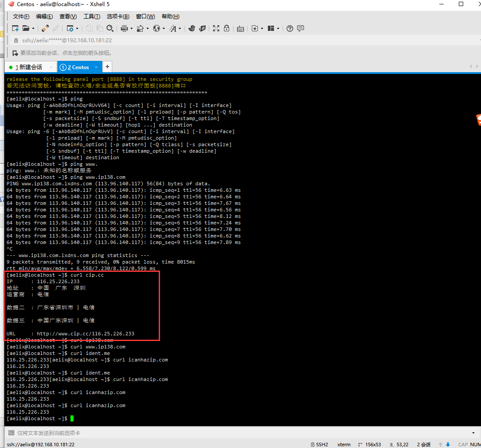Open the 窗口(W) menu
The image size is (481, 448).
pos(145,16)
